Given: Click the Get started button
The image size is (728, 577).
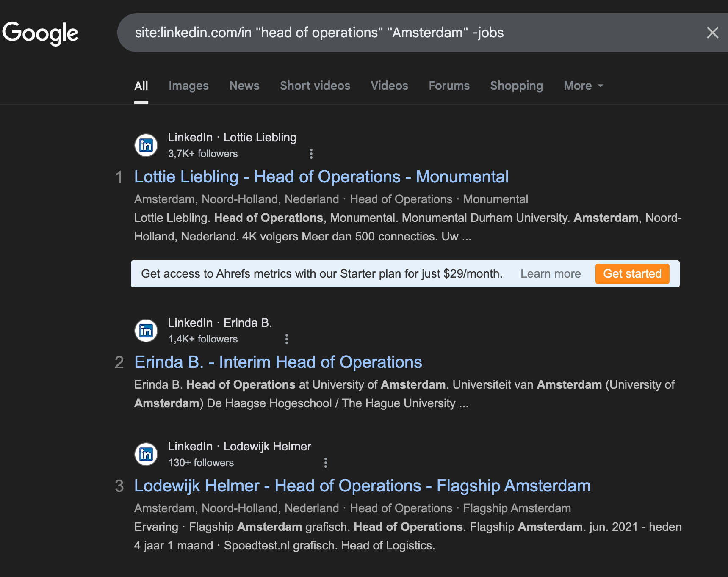Looking at the screenshot, I should click(632, 273).
